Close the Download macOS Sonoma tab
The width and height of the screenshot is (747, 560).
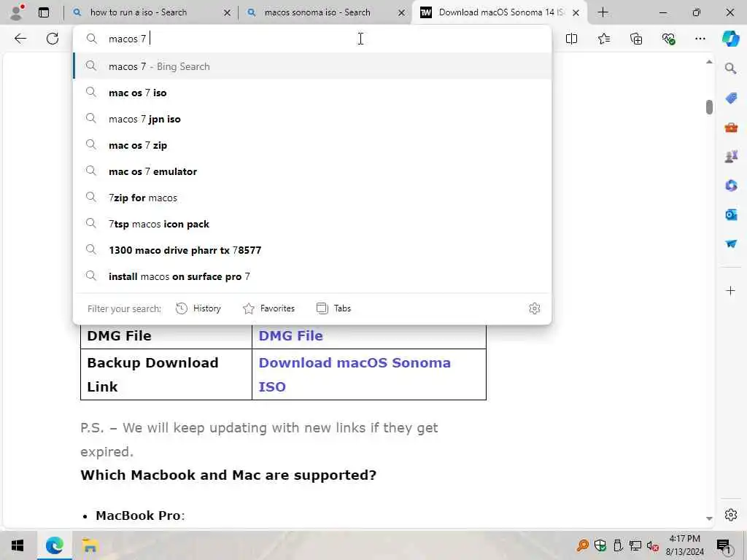coord(576,13)
